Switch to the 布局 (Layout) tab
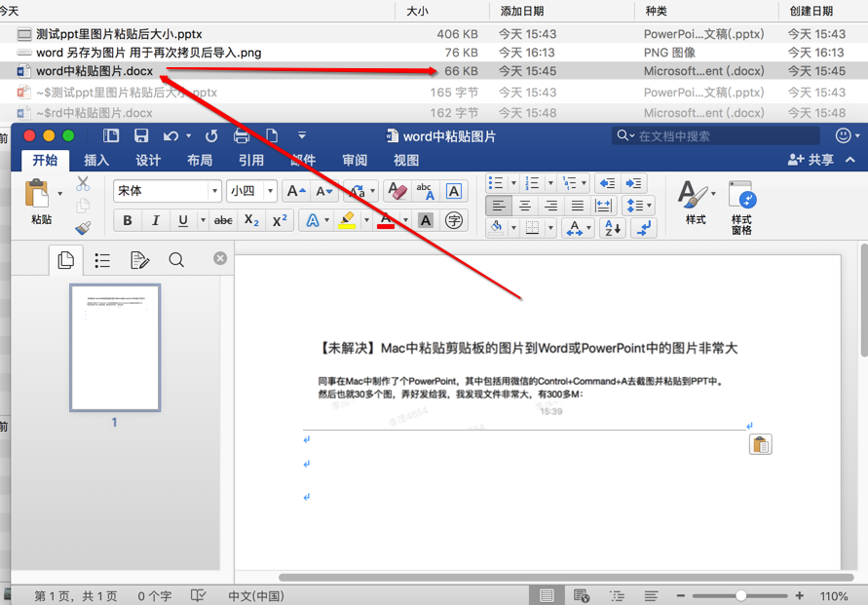The image size is (868, 605). (200, 161)
